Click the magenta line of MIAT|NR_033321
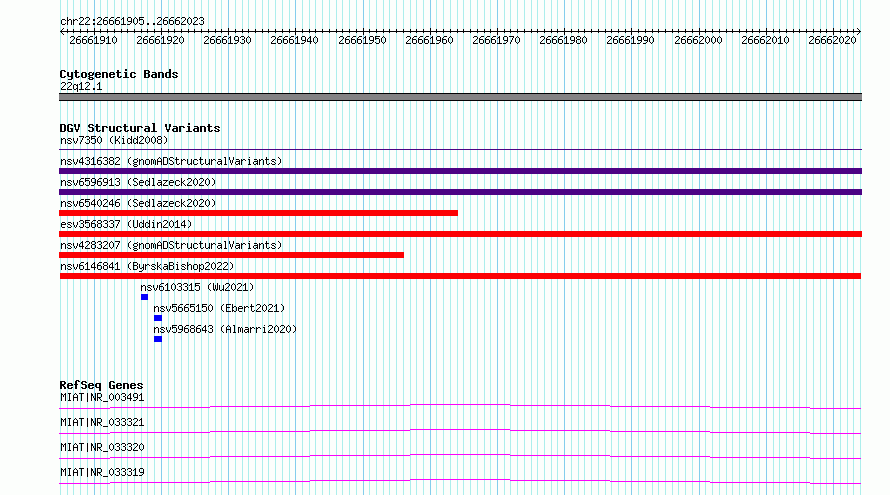Image resolution: width=890 pixels, height=495 pixels. [460, 431]
